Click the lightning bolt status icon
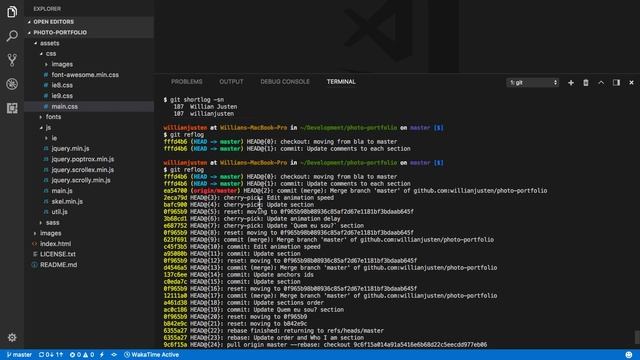Screen dimensions: 640x360 (102, 355)
